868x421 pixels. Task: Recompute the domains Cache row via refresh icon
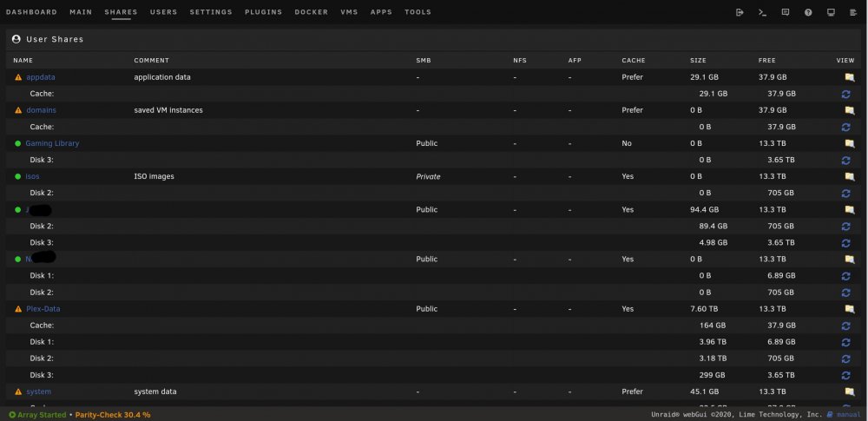tap(845, 128)
